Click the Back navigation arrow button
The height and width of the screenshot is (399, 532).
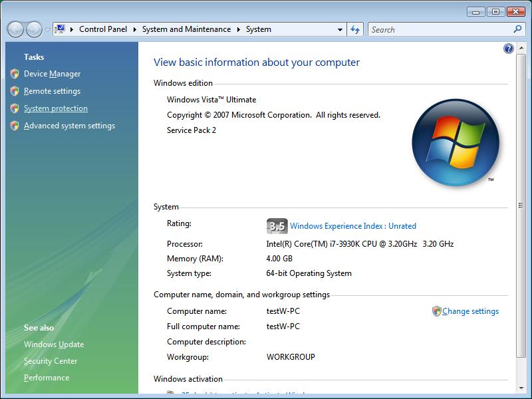[16, 29]
